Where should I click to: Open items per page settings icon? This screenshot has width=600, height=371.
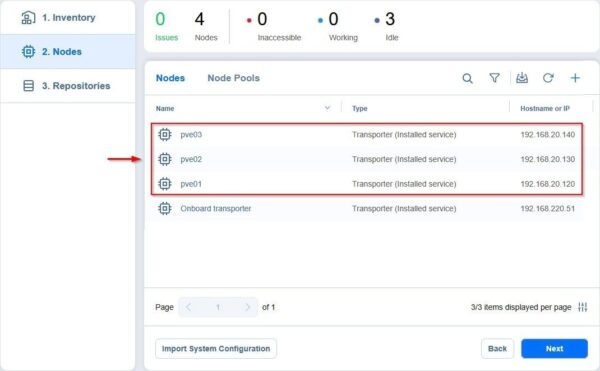pos(582,307)
